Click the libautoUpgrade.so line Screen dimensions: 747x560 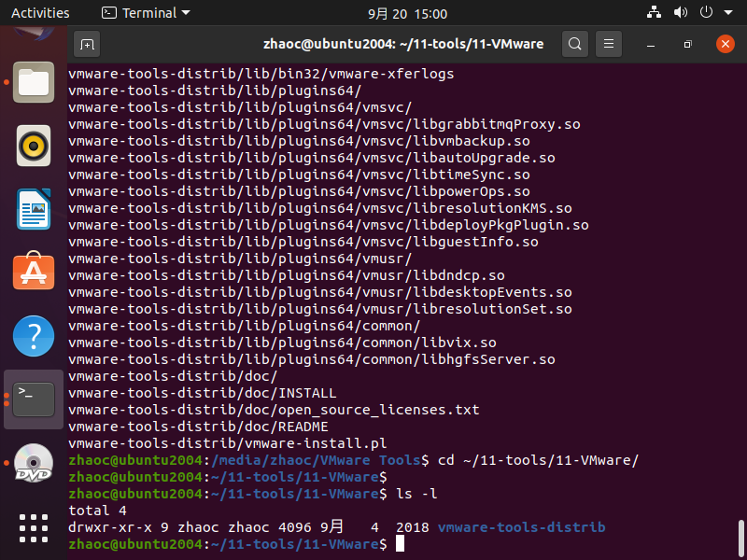[x=312, y=158]
